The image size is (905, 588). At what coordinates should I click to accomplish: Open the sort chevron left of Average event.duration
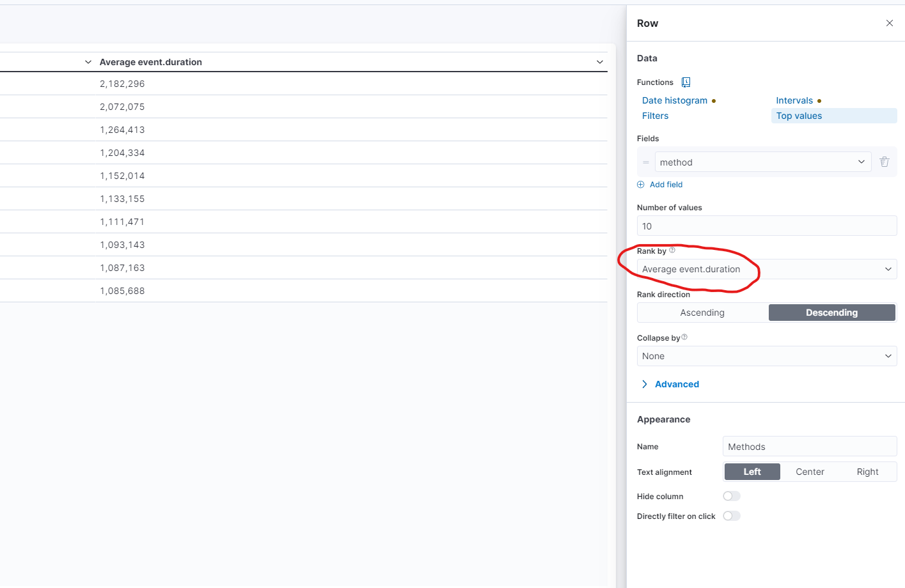[88, 61]
